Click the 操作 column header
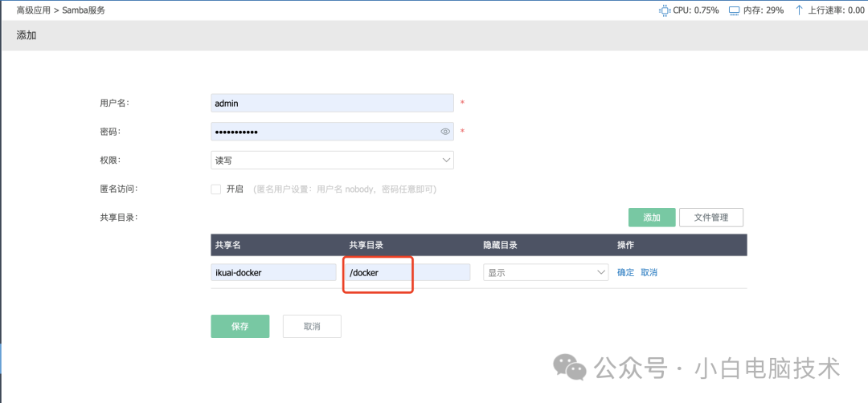The image size is (868, 403). pyautogui.click(x=625, y=245)
